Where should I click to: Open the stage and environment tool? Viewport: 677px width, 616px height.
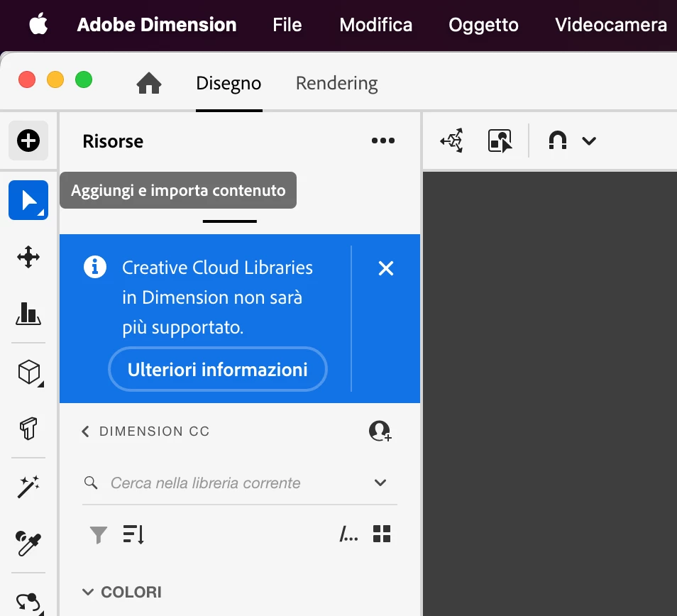tap(28, 314)
